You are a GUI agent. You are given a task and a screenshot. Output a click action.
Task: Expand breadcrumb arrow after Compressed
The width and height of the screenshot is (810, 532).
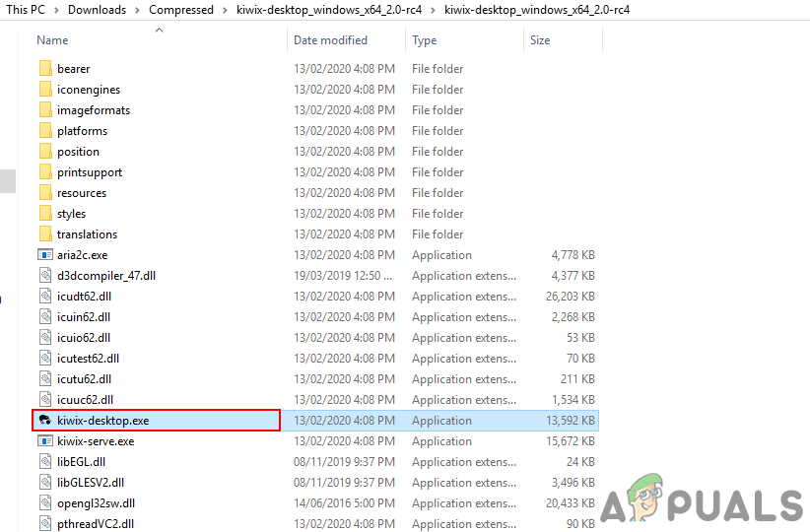226,10
